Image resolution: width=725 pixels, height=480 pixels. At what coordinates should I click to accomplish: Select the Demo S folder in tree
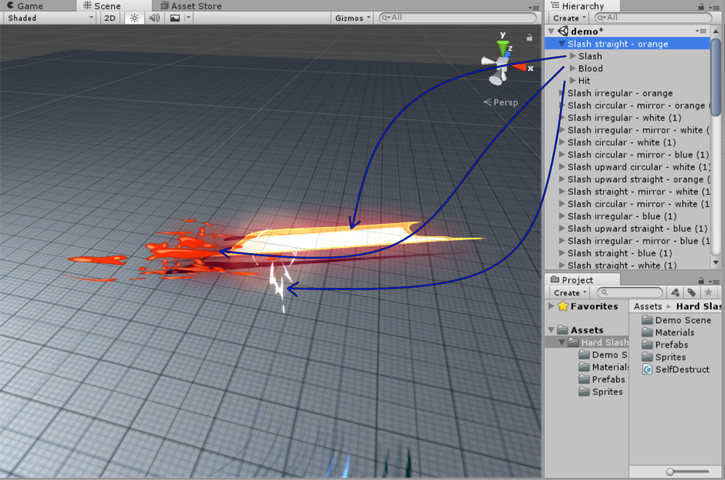tap(603, 355)
